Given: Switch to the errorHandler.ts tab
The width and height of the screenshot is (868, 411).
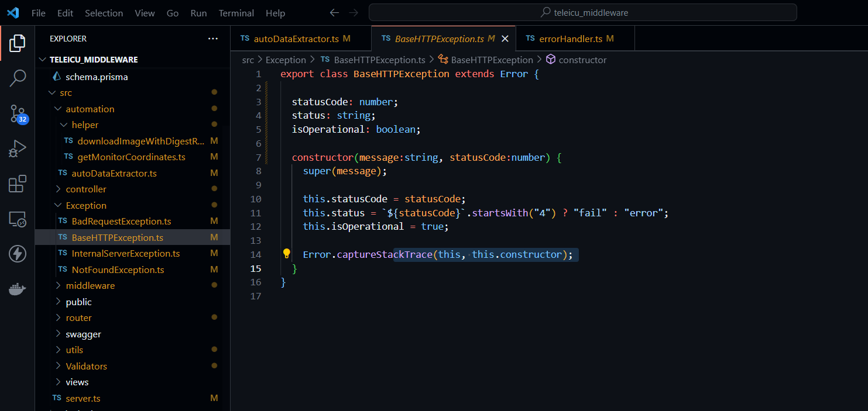Looking at the screenshot, I should pyautogui.click(x=569, y=39).
